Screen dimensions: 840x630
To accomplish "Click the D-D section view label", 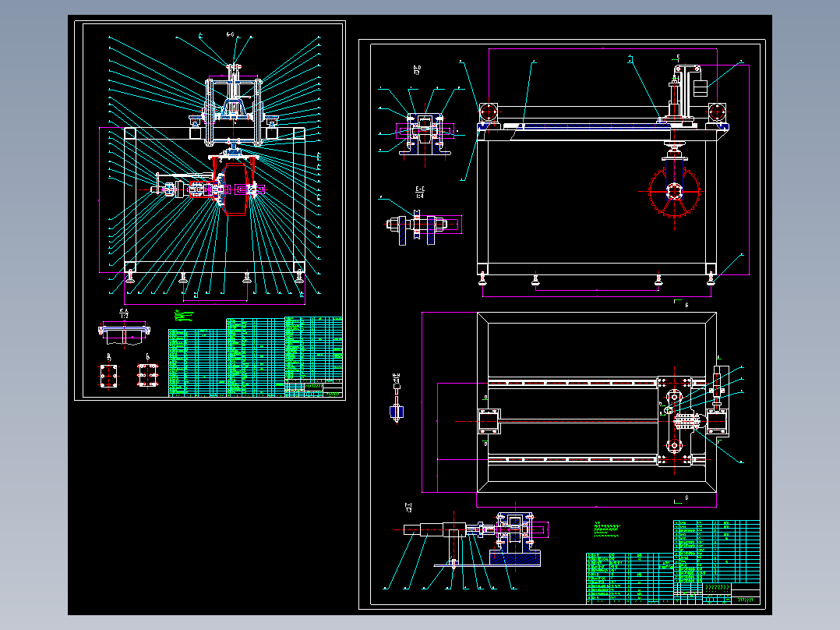I will pyautogui.click(x=417, y=69).
